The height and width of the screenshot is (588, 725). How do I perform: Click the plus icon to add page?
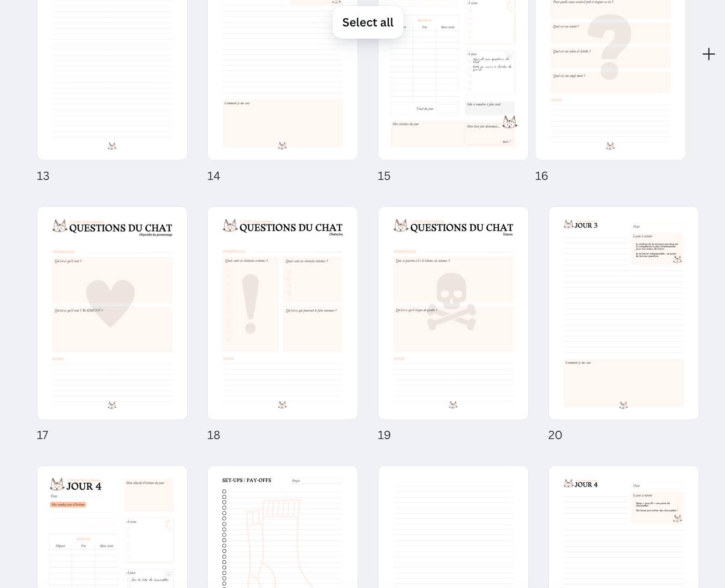[708, 54]
